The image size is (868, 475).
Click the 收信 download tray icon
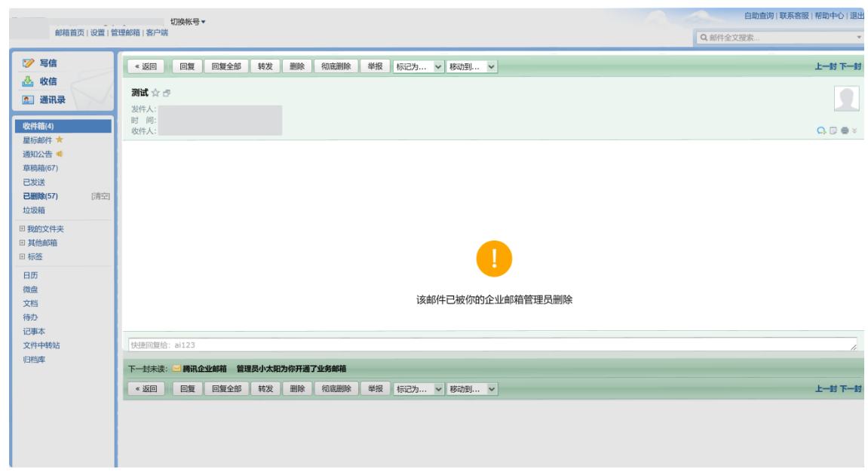(28, 81)
